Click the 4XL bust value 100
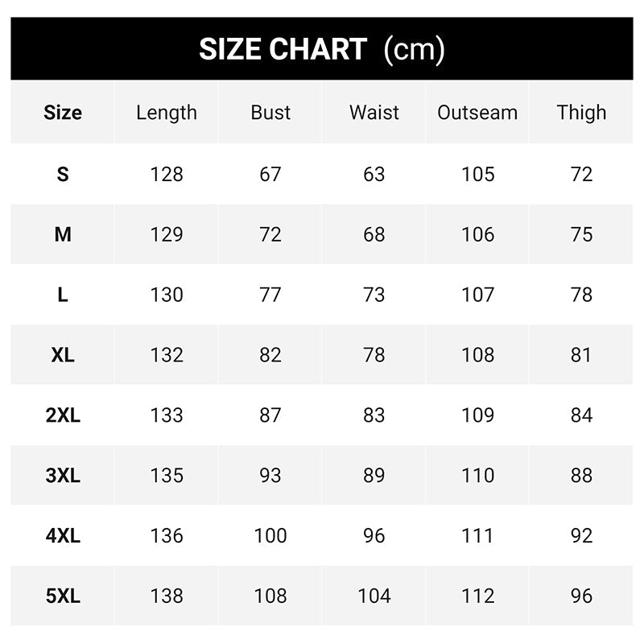Viewport: 644px width, 644px height. point(270,536)
